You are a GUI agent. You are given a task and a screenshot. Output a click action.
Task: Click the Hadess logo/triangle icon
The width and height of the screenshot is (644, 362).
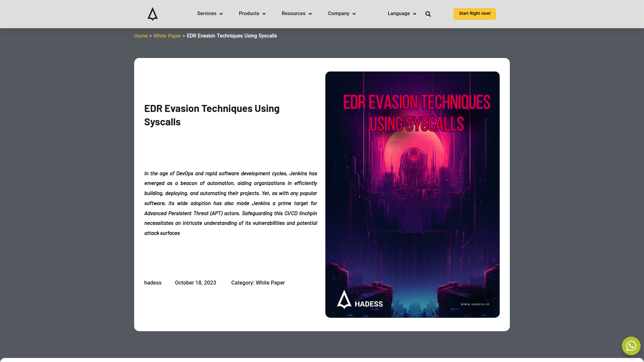coord(152,14)
